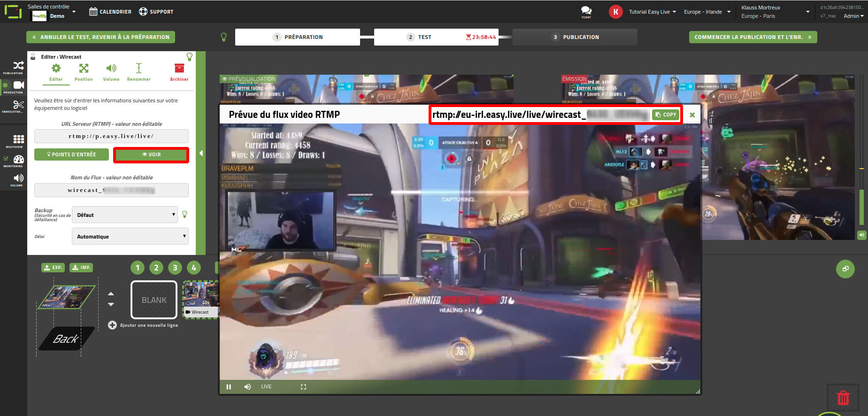Click the Points d'entrée button
This screenshot has width=868, height=416.
pos(71,154)
